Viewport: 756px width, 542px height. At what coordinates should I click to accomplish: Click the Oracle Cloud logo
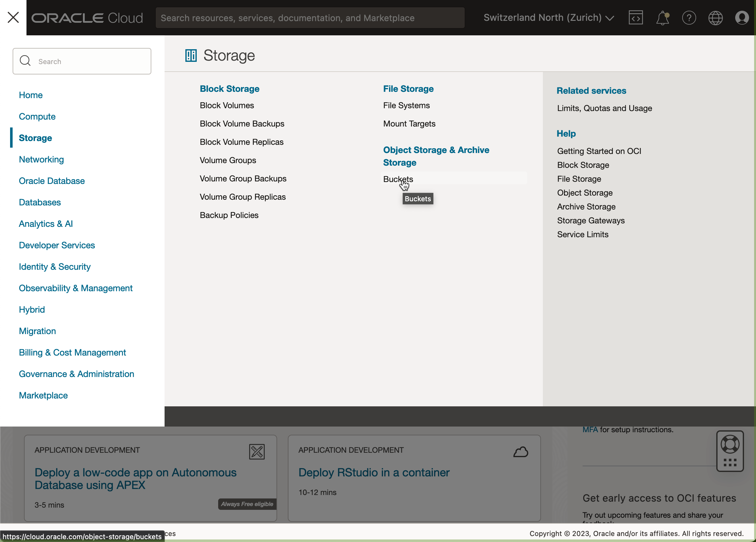pos(87,18)
